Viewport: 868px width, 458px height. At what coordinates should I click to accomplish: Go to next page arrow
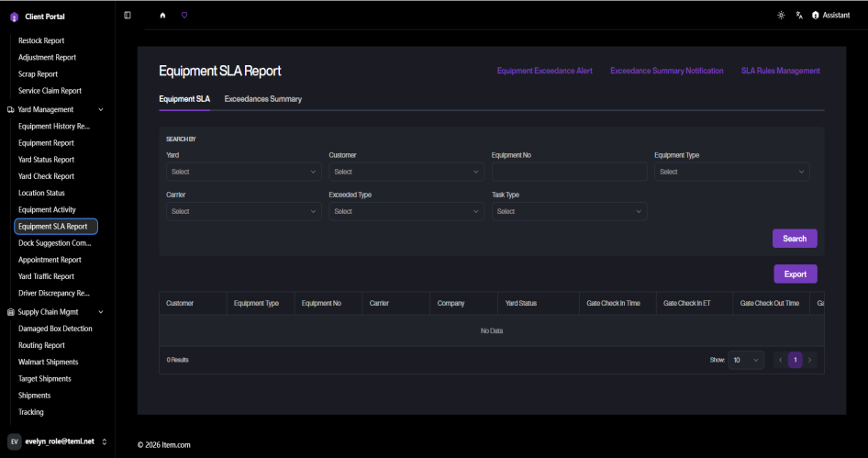[x=810, y=360]
